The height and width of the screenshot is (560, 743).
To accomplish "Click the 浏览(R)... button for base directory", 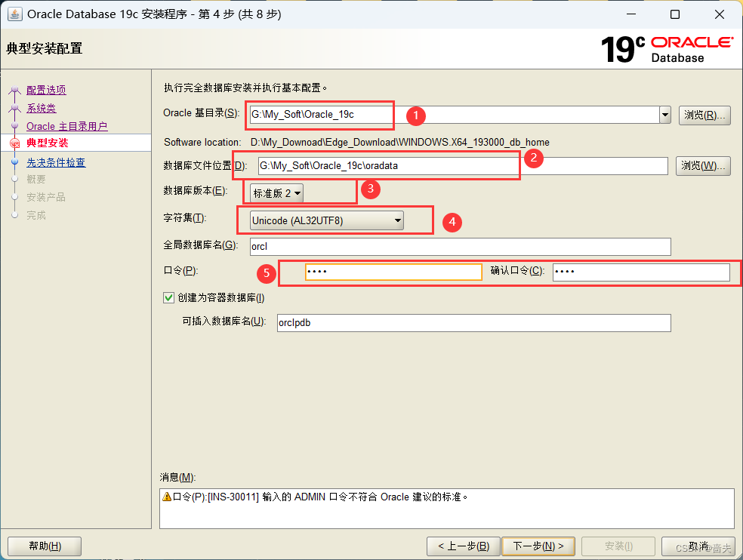I will pos(704,115).
